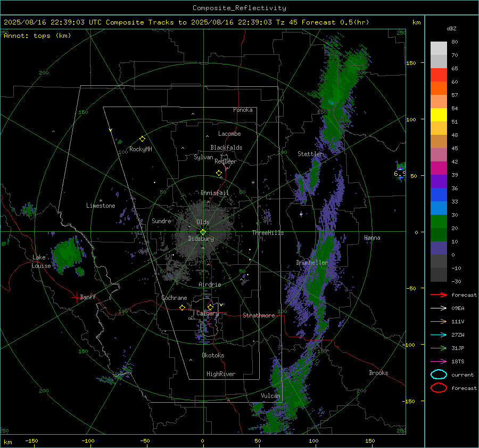Click the dBZ scale heading
Screen dimensions: 479x448
(451, 28)
